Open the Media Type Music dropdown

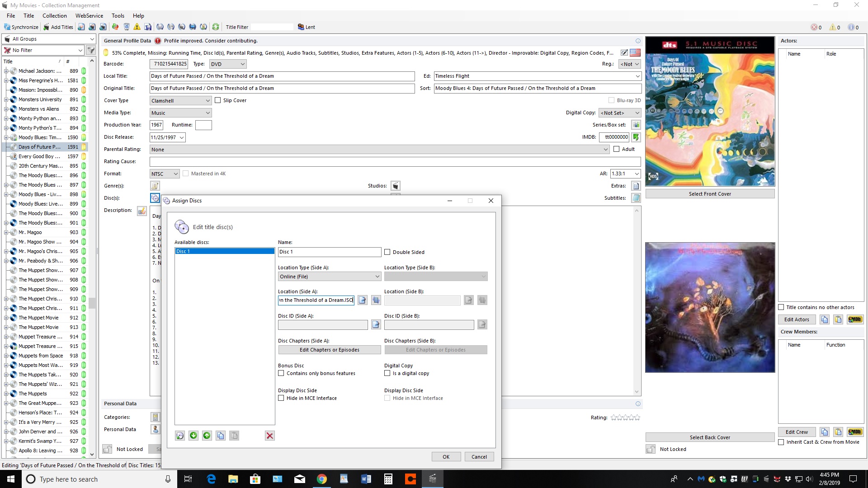pyautogui.click(x=180, y=113)
